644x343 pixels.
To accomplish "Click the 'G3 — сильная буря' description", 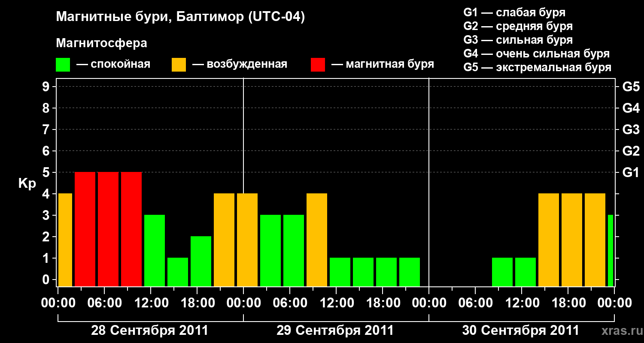I will point(518,40).
